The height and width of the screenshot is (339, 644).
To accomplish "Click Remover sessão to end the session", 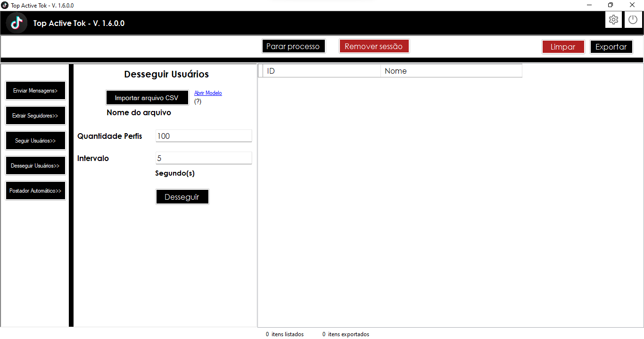I will (374, 46).
